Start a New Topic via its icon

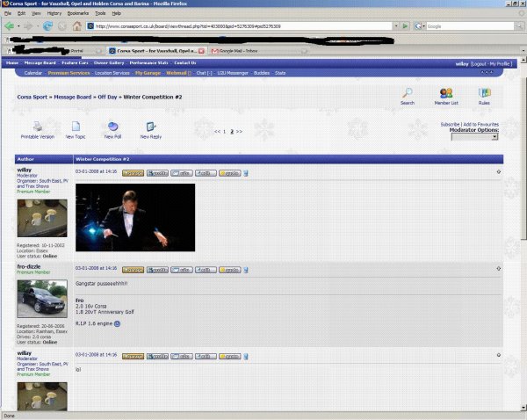click(x=76, y=127)
